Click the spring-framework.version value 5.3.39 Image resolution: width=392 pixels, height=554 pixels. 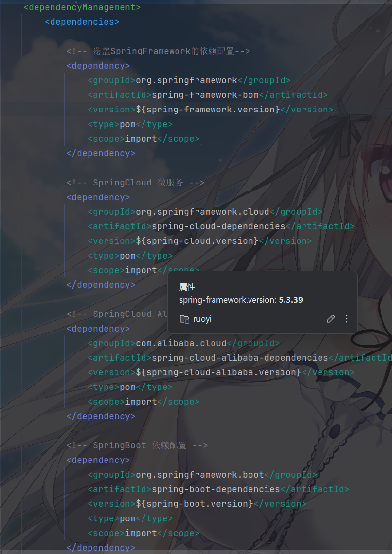click(291, 300)
